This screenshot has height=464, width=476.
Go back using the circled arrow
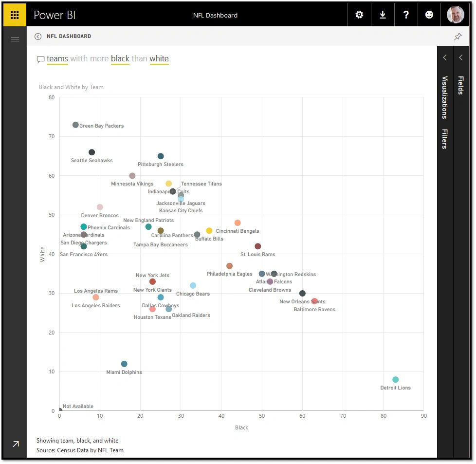38,37
